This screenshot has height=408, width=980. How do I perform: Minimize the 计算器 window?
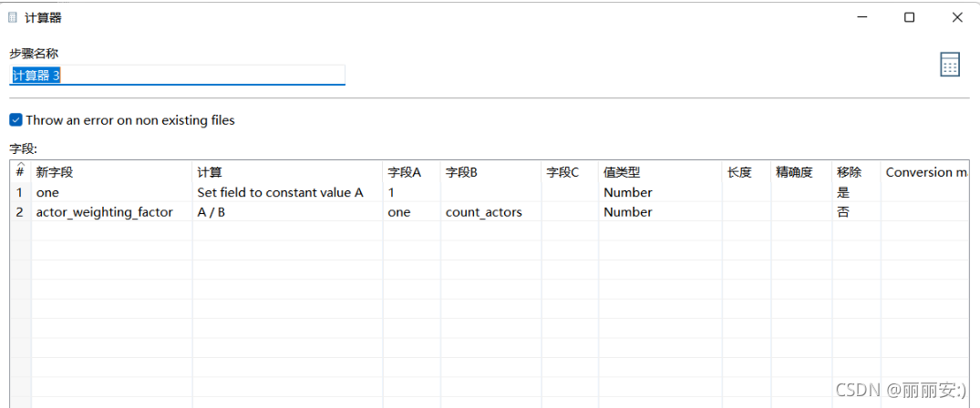point(861,17)
